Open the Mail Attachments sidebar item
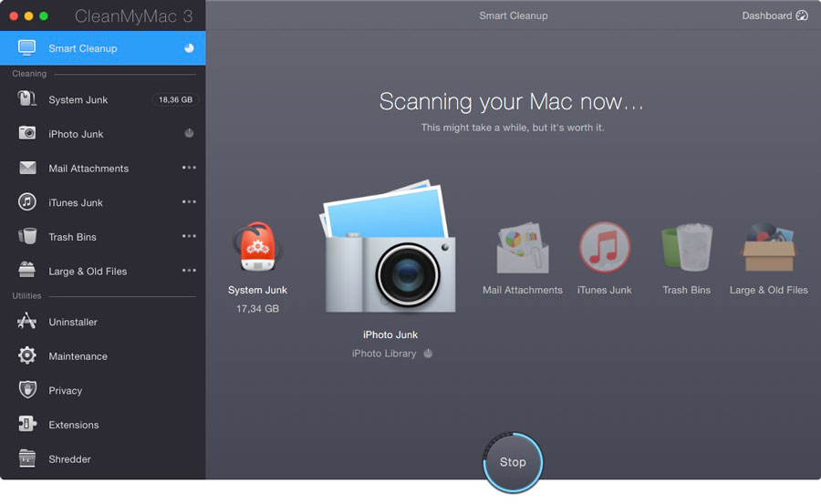This screenshot has width=821, height=504. 102,169
